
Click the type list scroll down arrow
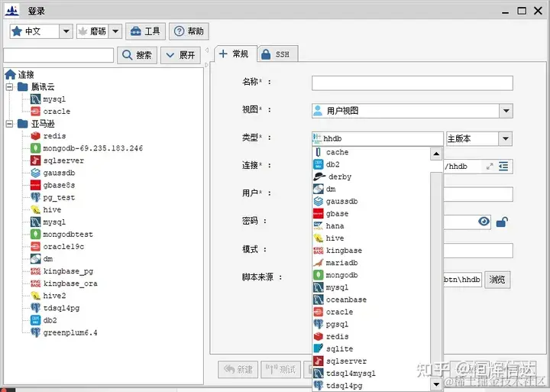pyautogui.click(x=436, y=384)
